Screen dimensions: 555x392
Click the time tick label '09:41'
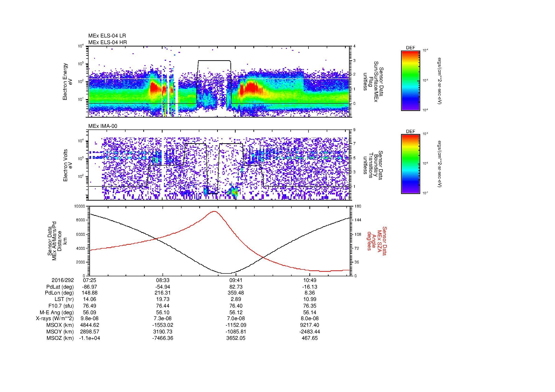point(236,280)
